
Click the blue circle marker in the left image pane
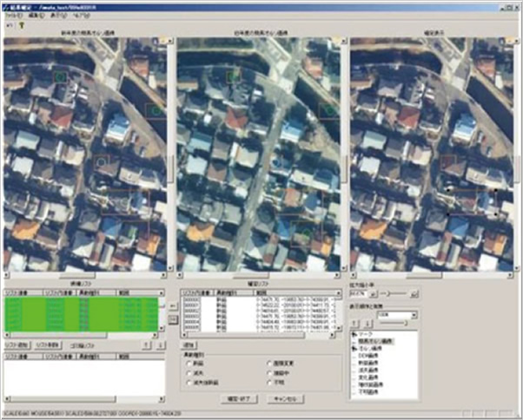click(x=101, y=162)
